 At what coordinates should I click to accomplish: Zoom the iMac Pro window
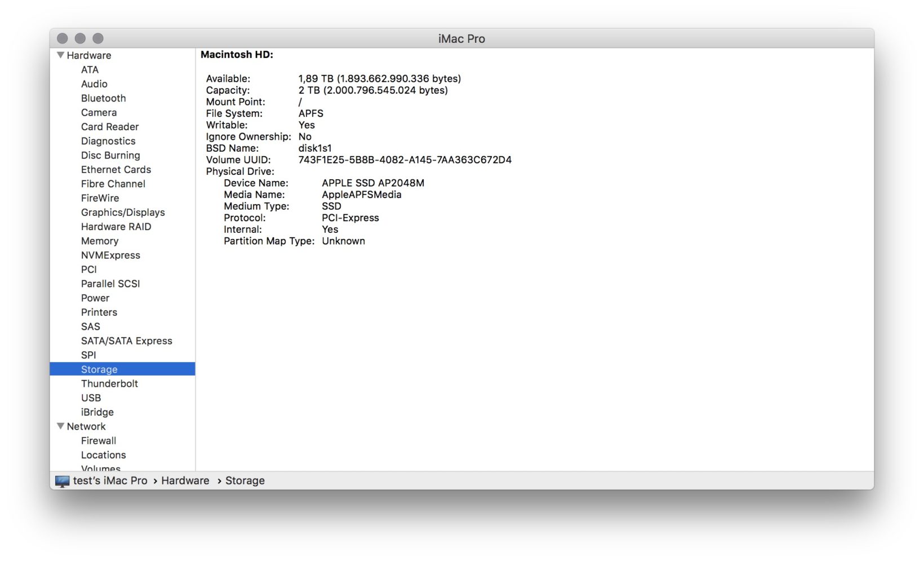point(98,38)
